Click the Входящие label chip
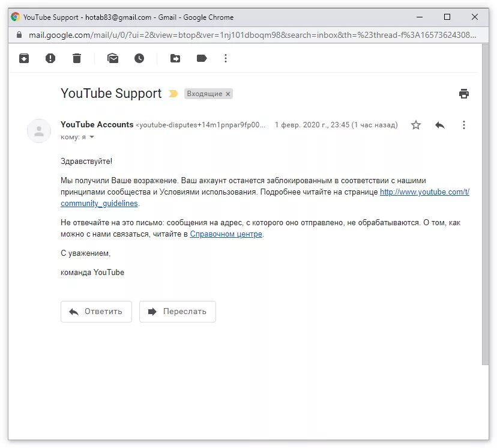This screenshot has width=497, height=448. (205, 94)
